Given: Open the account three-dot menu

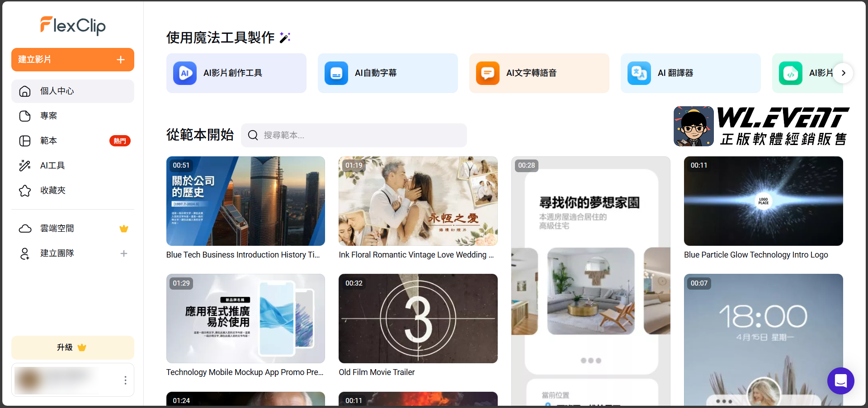Looking at the screenshot, I should (x=125, y=380).
